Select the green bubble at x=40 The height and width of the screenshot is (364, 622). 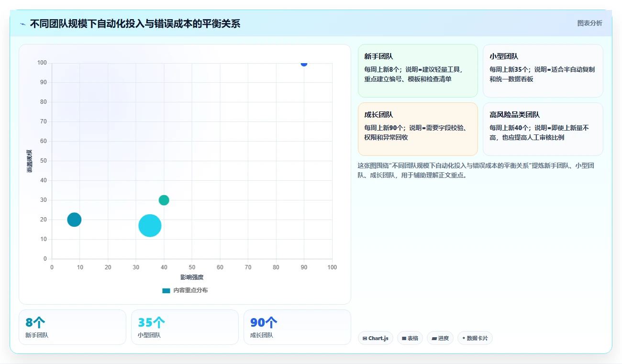tap(164, 200)
